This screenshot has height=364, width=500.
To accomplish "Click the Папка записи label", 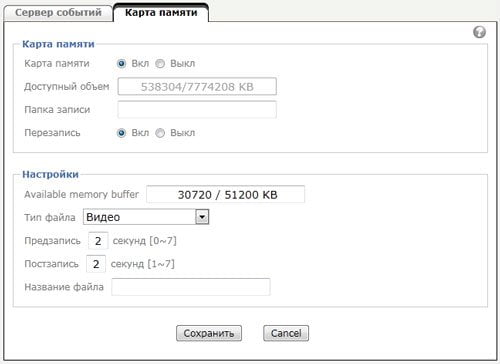I will (x=57, y=110).
